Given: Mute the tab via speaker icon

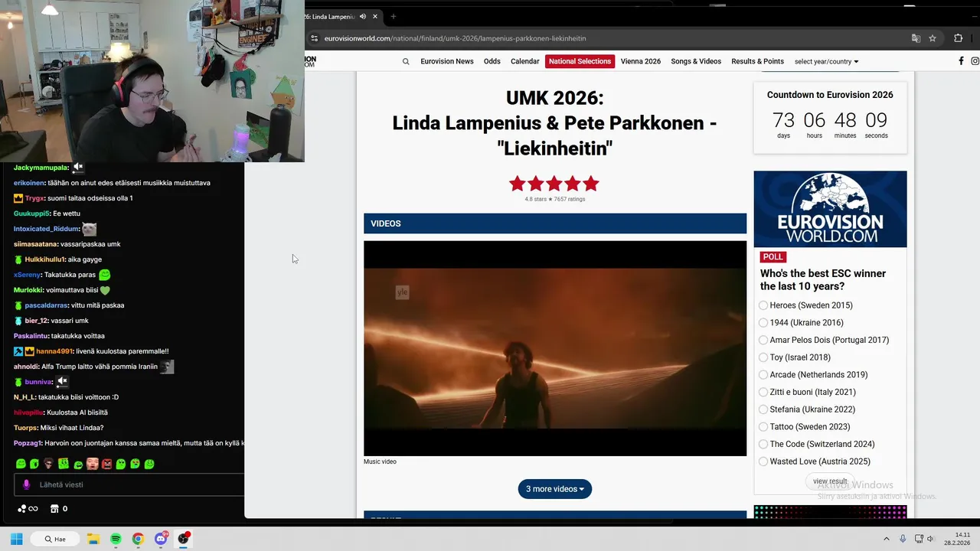Looking at the screenshot, I should 363,16.
